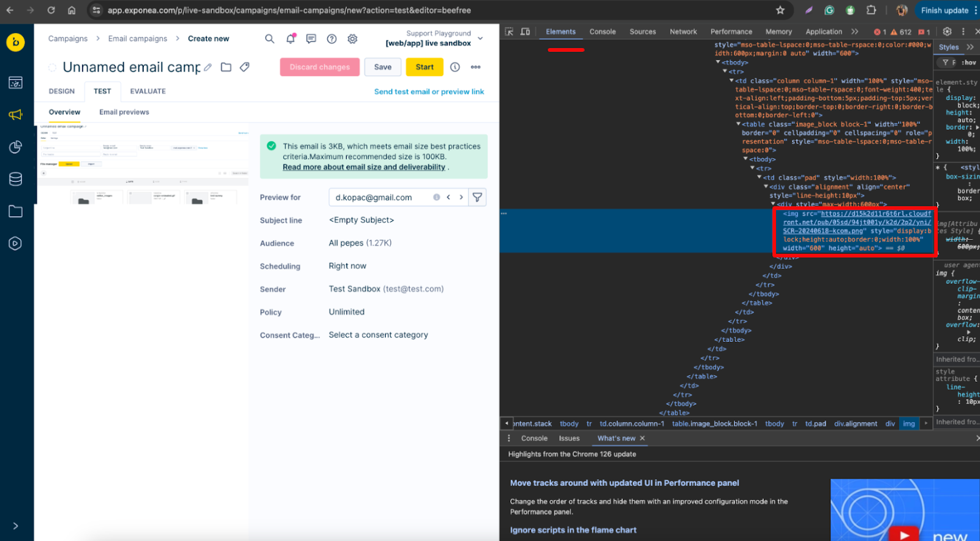Open the DevTools settings gear
This screenshot has width=980, height=541.
(x=947, y=31)
